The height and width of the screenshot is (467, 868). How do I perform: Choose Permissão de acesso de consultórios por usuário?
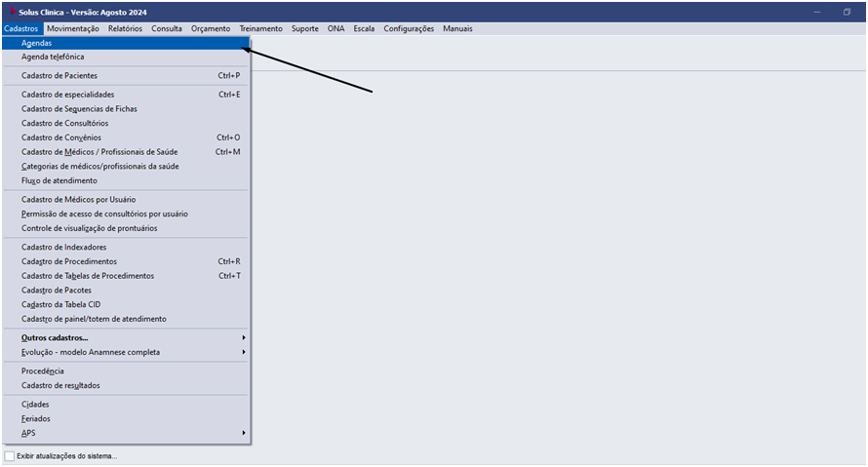[126, 214]
